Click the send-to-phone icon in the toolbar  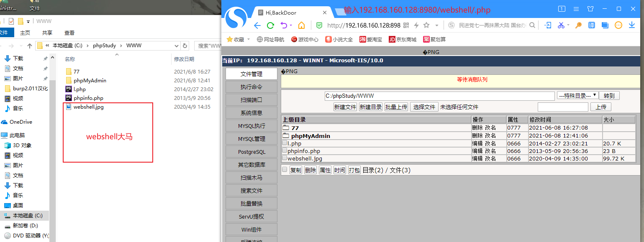coord(548,25)
